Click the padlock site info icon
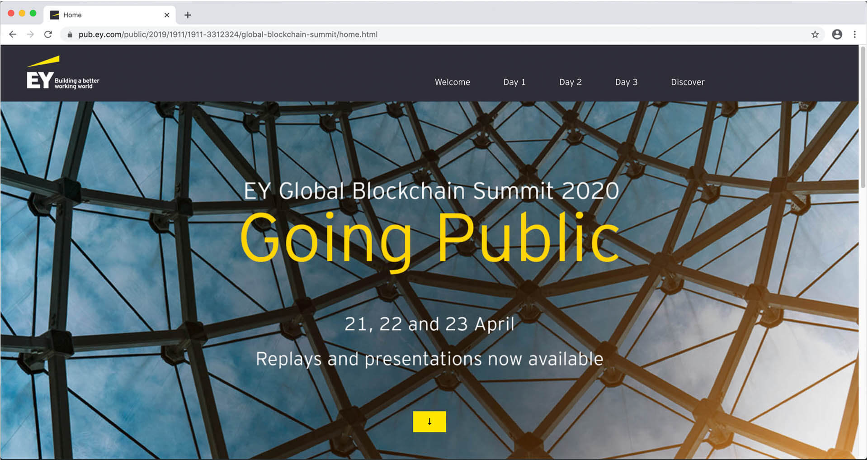This screenshot has width=868, height=460. (x=70, y=34)
